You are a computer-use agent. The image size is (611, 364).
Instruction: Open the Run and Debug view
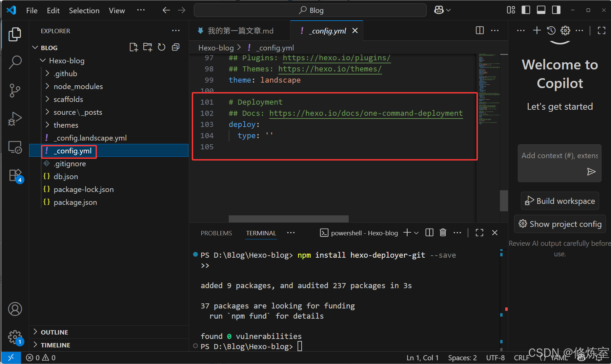pyautogui.click(x=15, y=119)
